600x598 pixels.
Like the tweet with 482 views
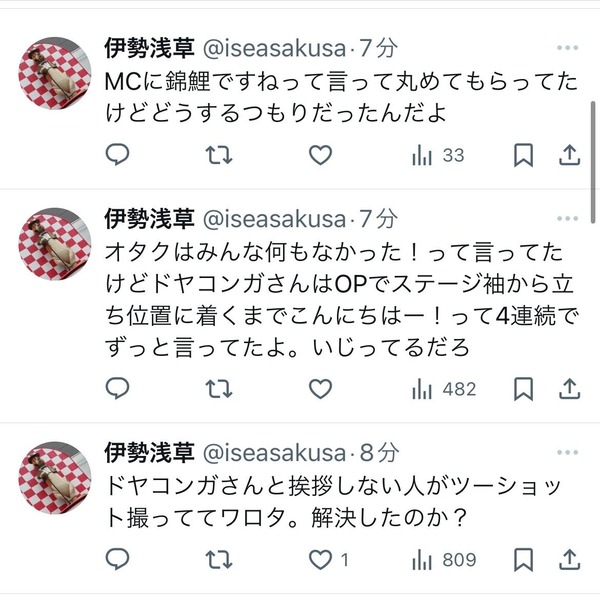(x=320, y=389)
